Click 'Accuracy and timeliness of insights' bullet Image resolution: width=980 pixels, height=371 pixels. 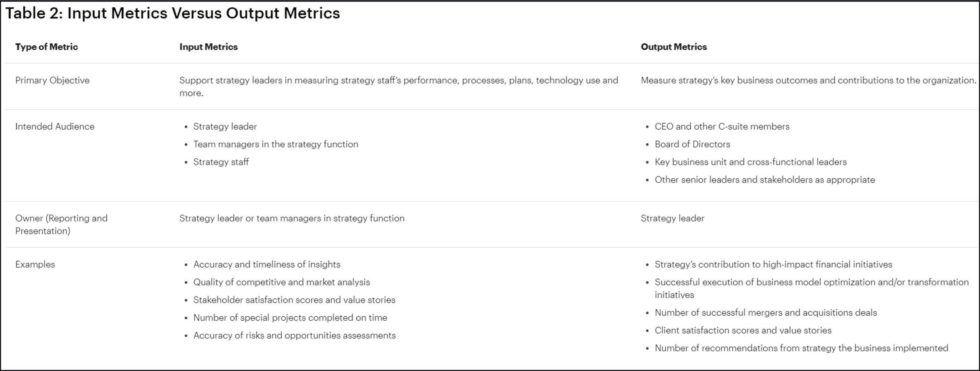pos(266,264)
